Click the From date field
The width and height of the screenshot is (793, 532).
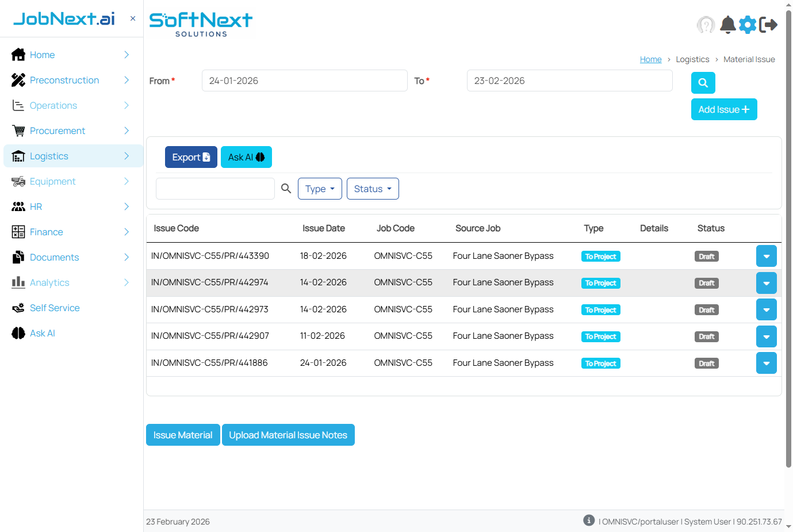[304, 81]
